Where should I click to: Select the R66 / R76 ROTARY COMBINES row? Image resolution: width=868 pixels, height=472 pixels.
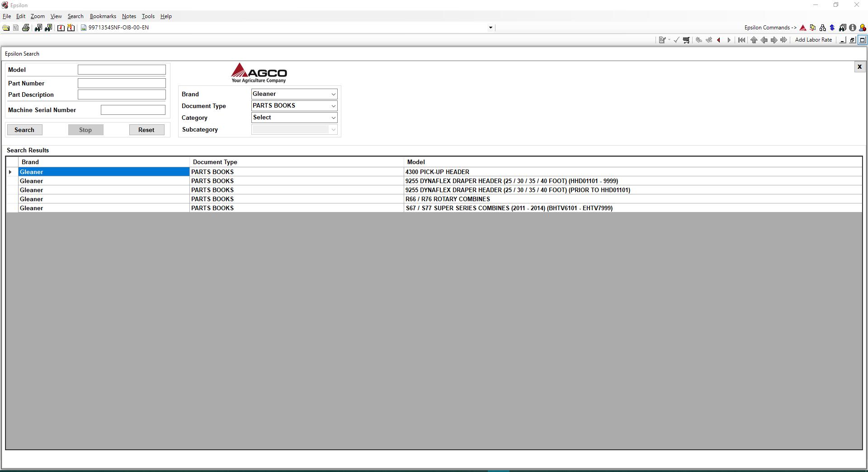pos(434,199)
